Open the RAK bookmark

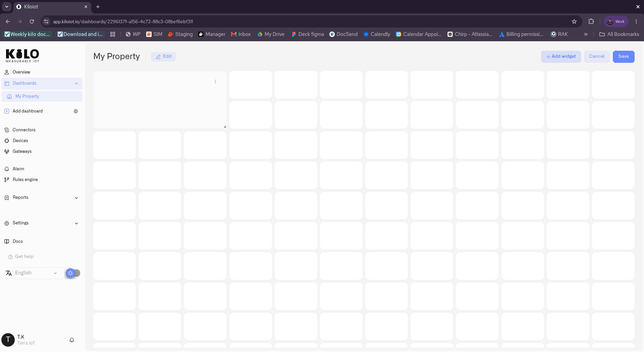pyautogui.click(x=559, y=34)
